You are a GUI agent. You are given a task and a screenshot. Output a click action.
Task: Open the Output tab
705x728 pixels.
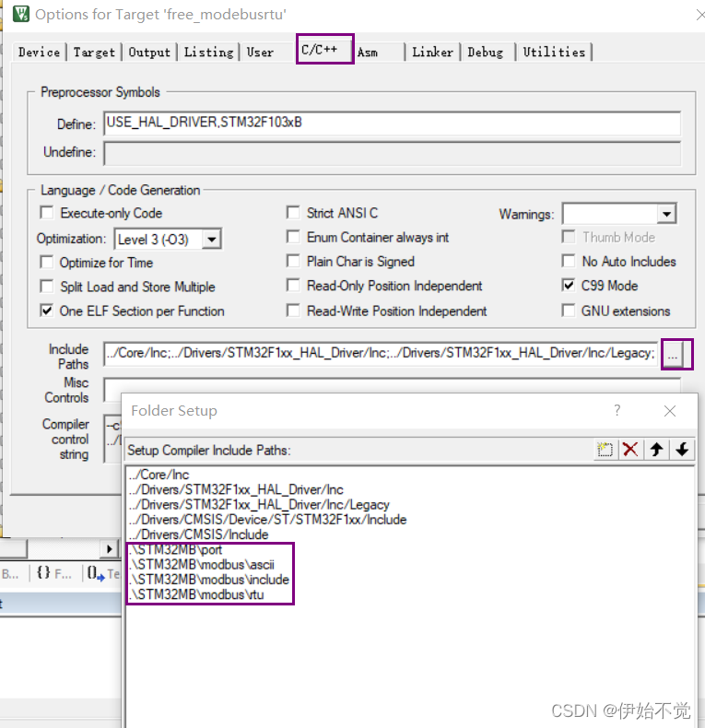(149, 52)
